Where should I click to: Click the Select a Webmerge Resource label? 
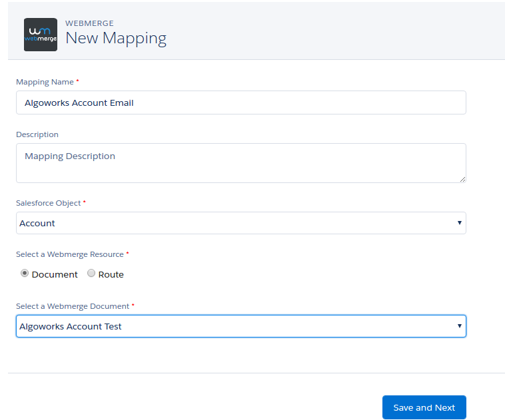click(69, 254)
